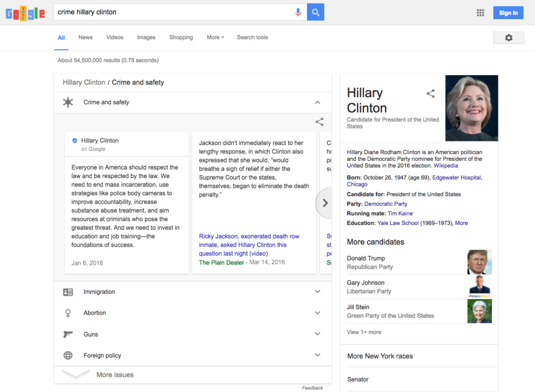The image size is (535, 392).
Task: Select Gary Johnson candidate name
Action: (365, 283)
